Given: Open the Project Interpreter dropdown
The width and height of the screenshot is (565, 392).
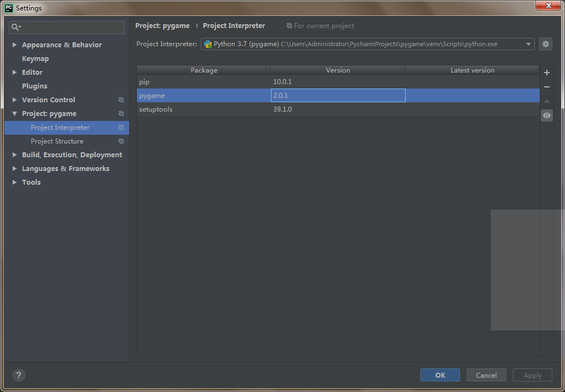Looking at the screenshot, I should click(528, 44).
